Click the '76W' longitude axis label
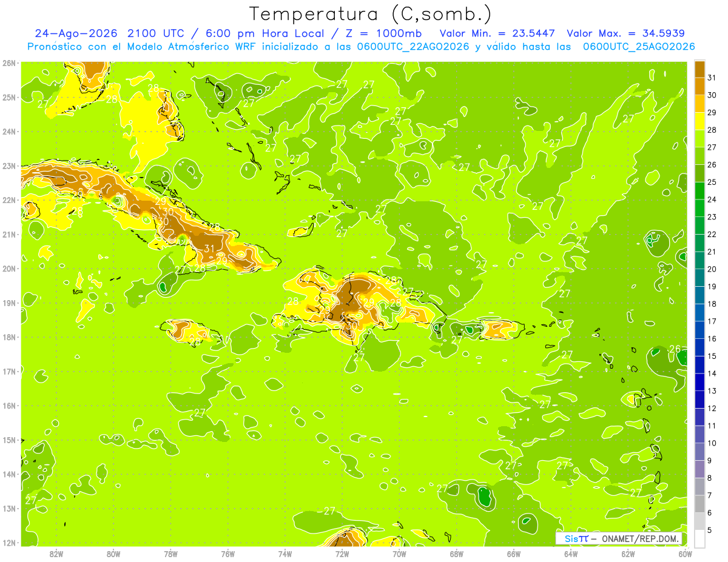728x562 pixels. pos(227,554)
